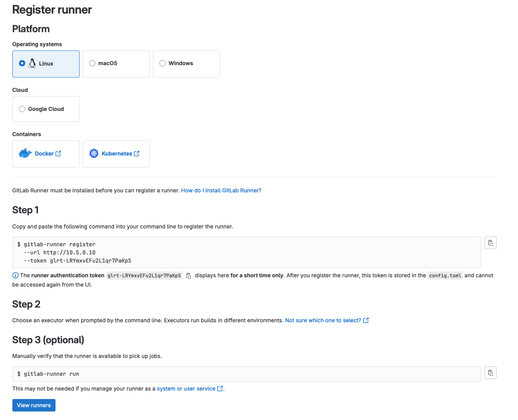Viewport: 518px width, 420px height.
Task: Select the Linux radio button
Action: tap(22, 63)
